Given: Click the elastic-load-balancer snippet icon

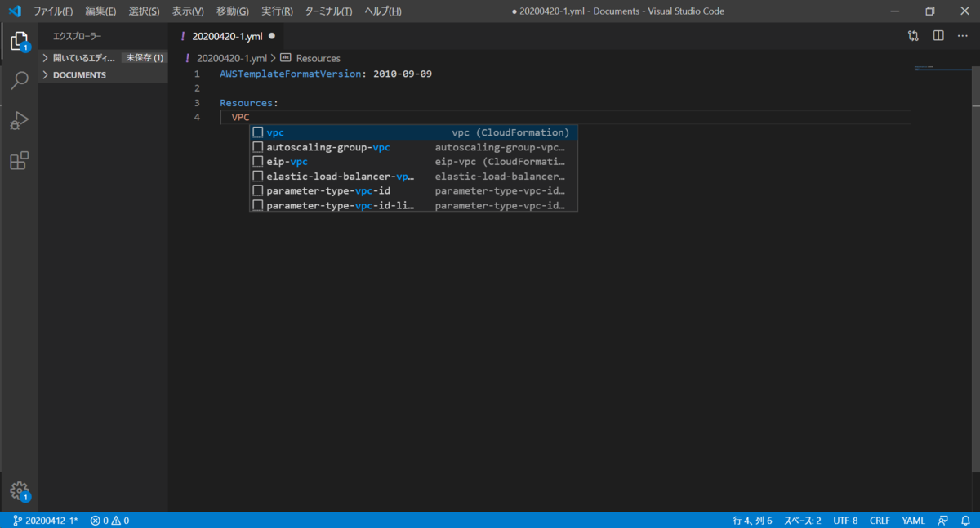Looking at the screenshot, I should (257, 177).
